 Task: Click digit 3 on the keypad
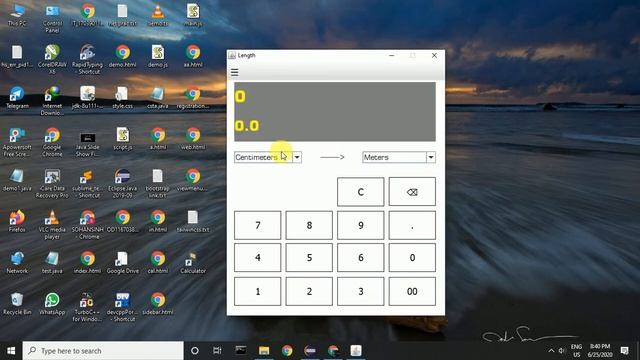[360, 291]
